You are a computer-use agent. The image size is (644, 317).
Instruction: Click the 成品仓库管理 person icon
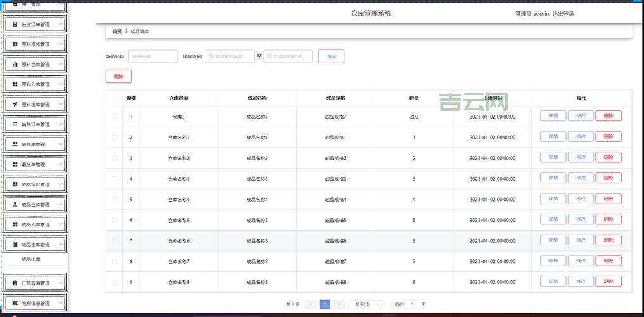15,205
